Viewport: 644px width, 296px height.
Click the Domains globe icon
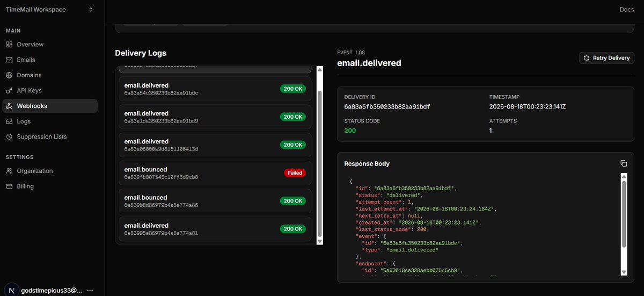point(9,75)
